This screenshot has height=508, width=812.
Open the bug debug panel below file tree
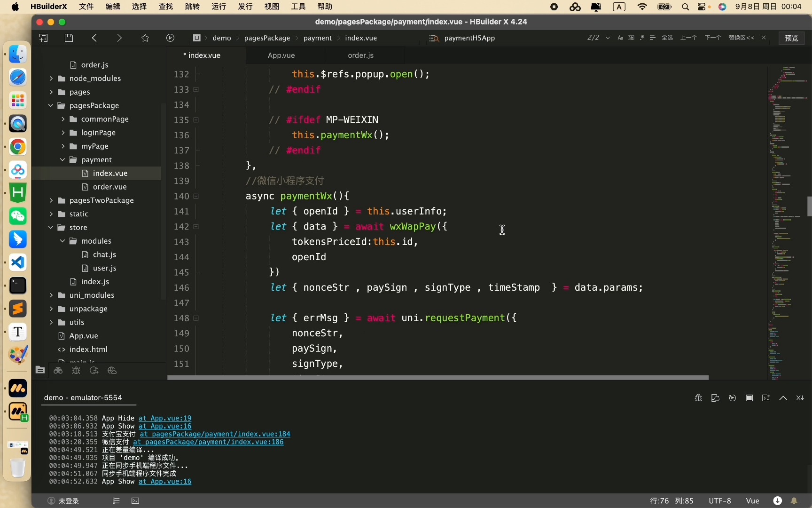[76, 371]
